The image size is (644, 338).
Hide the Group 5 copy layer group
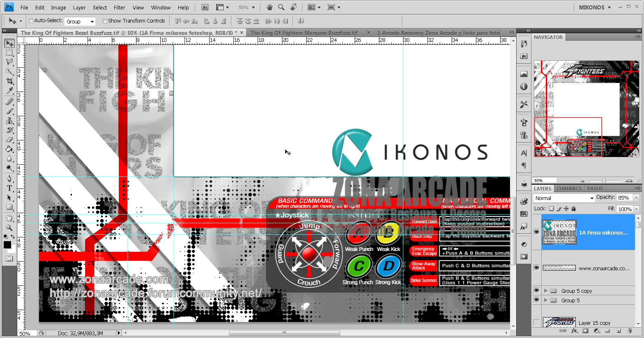(x=536, y=290)
